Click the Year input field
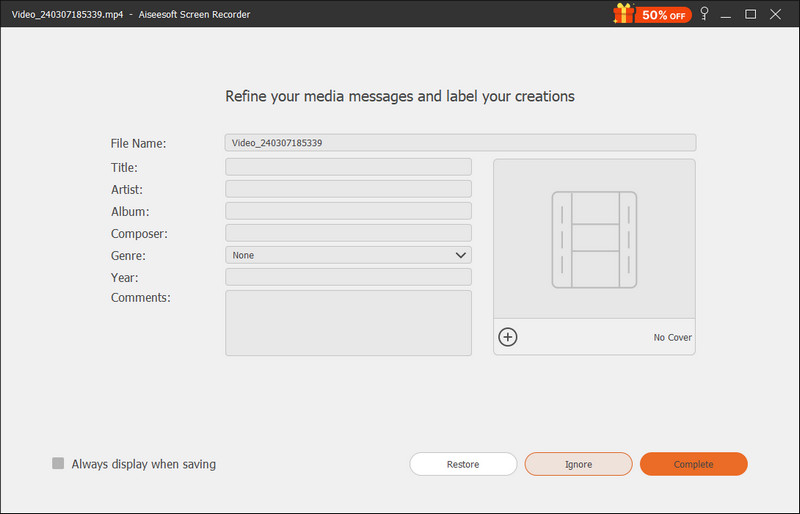 pyautogui.click(x=348, y=277)
